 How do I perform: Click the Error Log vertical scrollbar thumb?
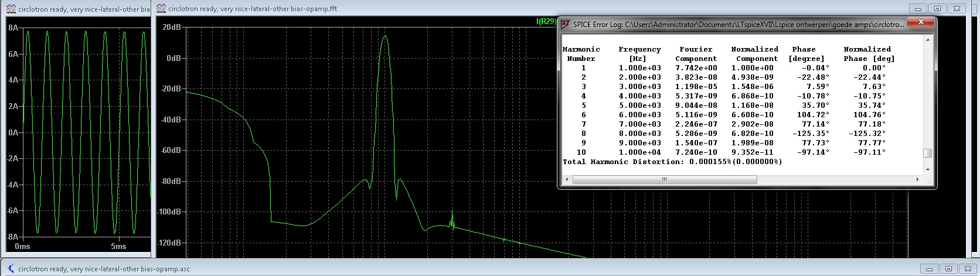coord(927,154)
